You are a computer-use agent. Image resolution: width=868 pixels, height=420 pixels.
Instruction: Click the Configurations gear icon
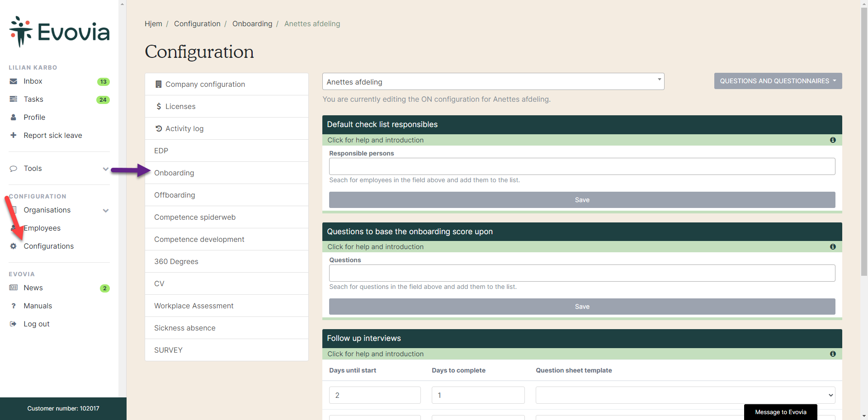pos(14,246)
